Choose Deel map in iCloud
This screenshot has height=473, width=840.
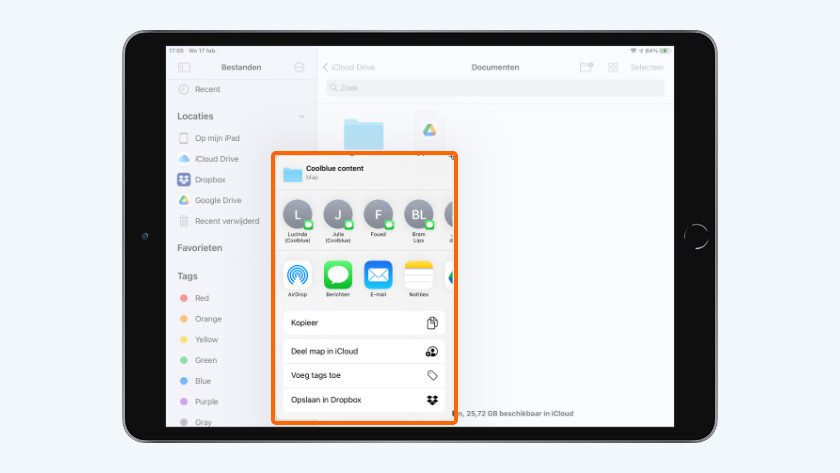[364, 351]
